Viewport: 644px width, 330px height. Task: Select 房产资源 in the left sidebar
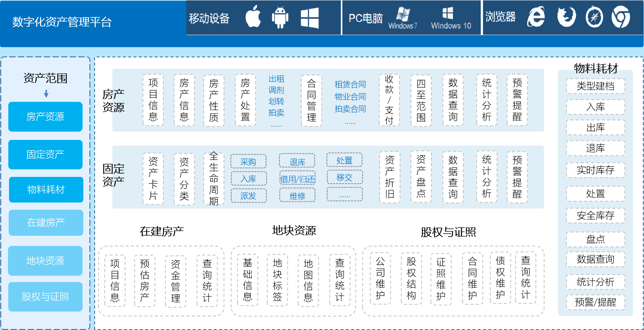tap(45, 117)
